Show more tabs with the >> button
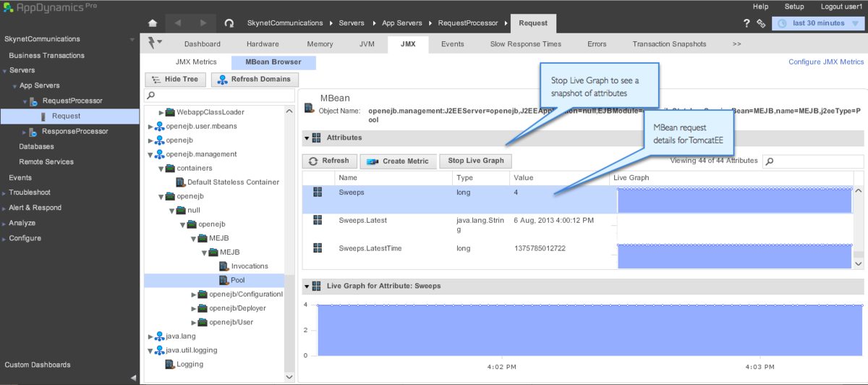This screenshot has height=385, width=868. tap(736, 44)
